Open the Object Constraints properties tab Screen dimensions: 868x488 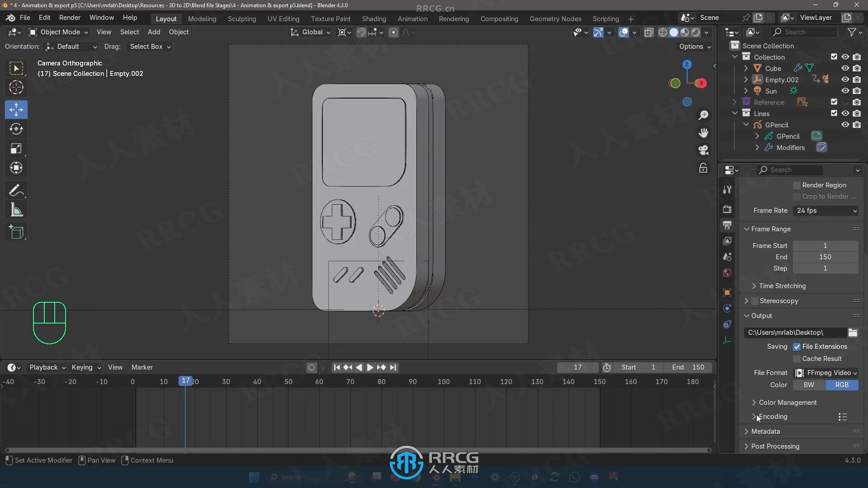[727, 324]
